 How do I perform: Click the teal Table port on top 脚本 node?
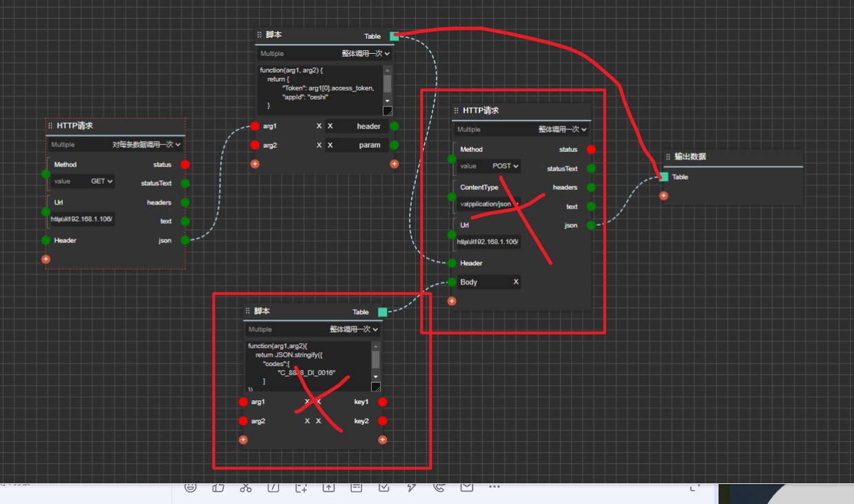pyautogui.click(x=395, y=36)
